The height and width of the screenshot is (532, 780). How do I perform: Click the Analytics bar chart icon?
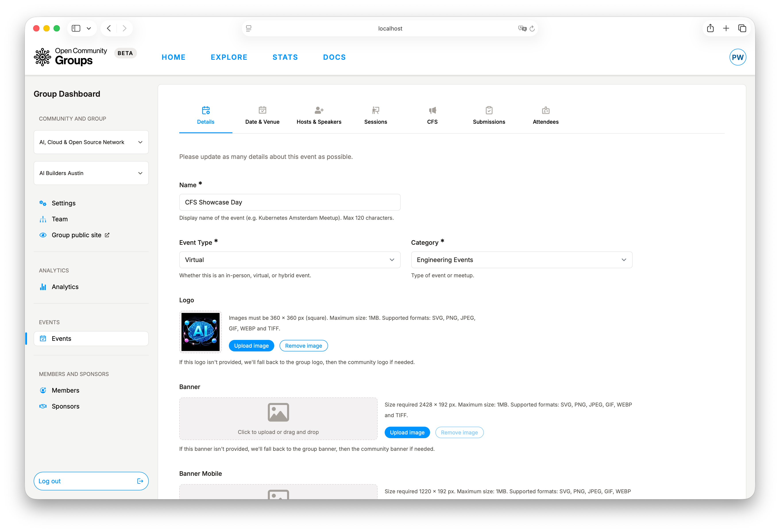[x=43, y=287]
